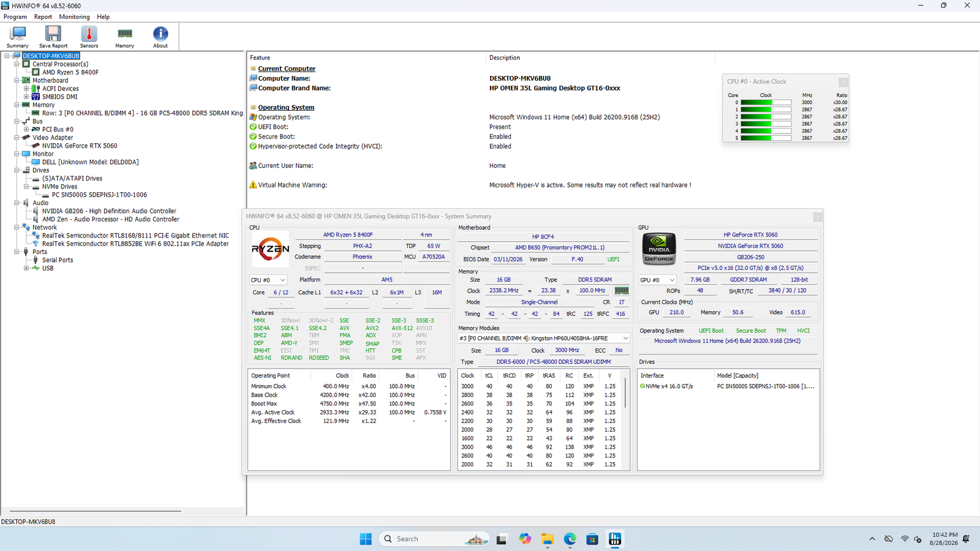Open the Memory toolbar icon

click(125, 37)
